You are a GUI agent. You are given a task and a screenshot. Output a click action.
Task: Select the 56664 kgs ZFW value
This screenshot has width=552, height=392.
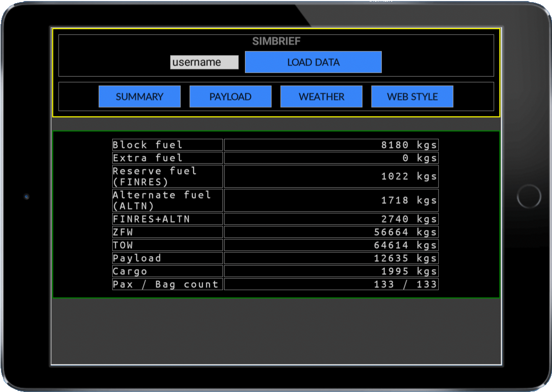click(405, 232)
